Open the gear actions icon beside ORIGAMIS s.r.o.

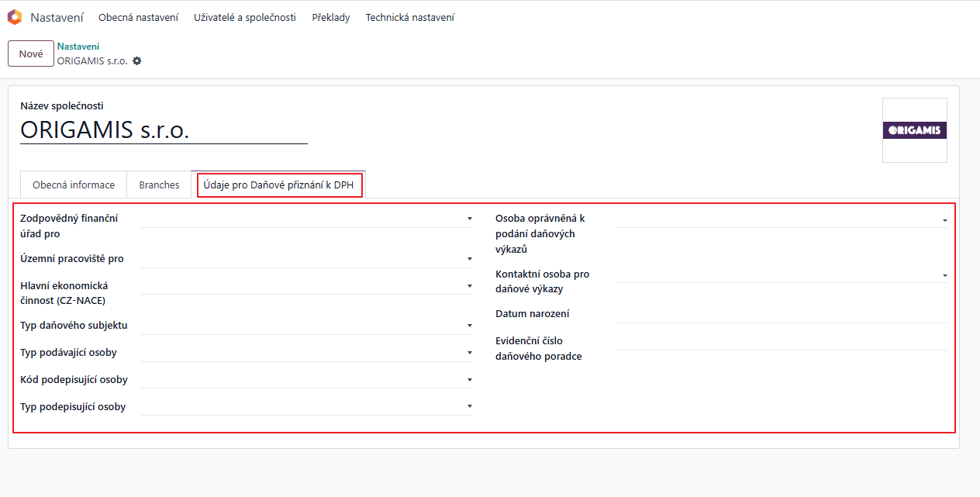coord(137,61)
